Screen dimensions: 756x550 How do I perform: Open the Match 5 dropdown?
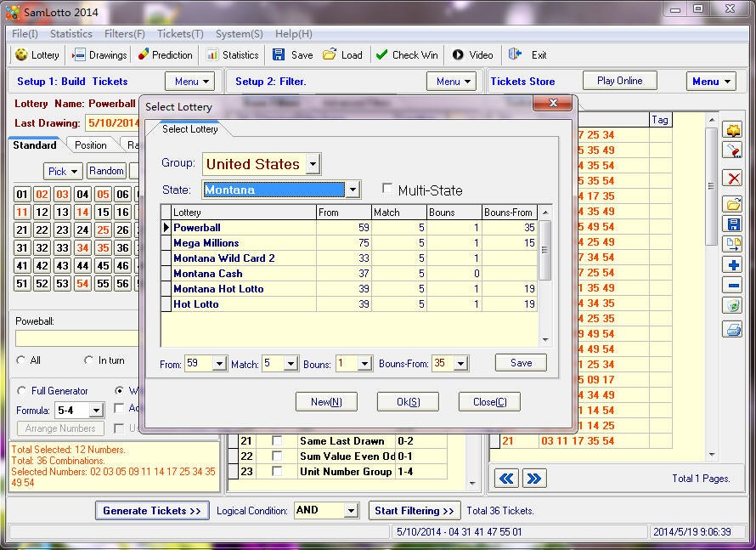291,363
